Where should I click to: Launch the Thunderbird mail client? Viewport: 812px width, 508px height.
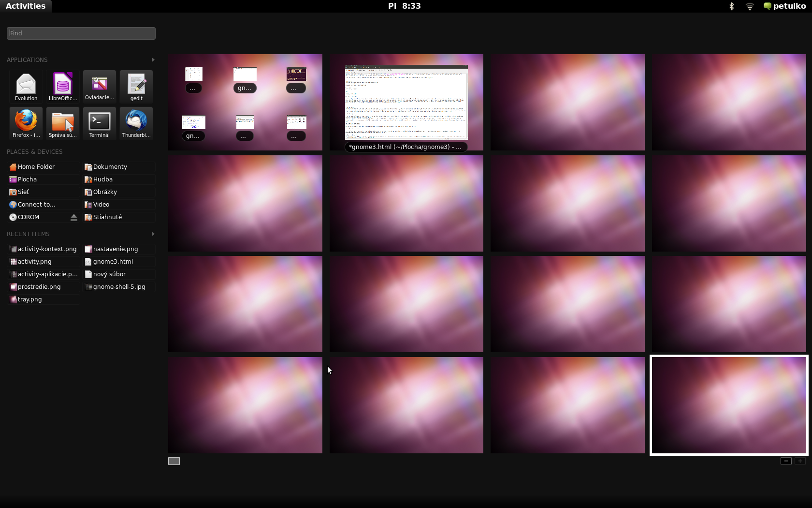coord(136,123)
